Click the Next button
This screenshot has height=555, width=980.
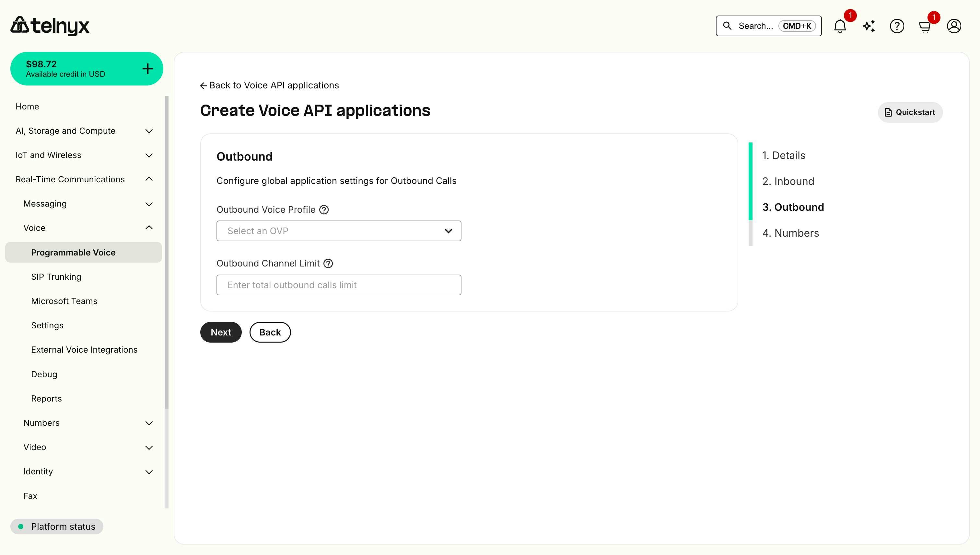pos(220,332)
